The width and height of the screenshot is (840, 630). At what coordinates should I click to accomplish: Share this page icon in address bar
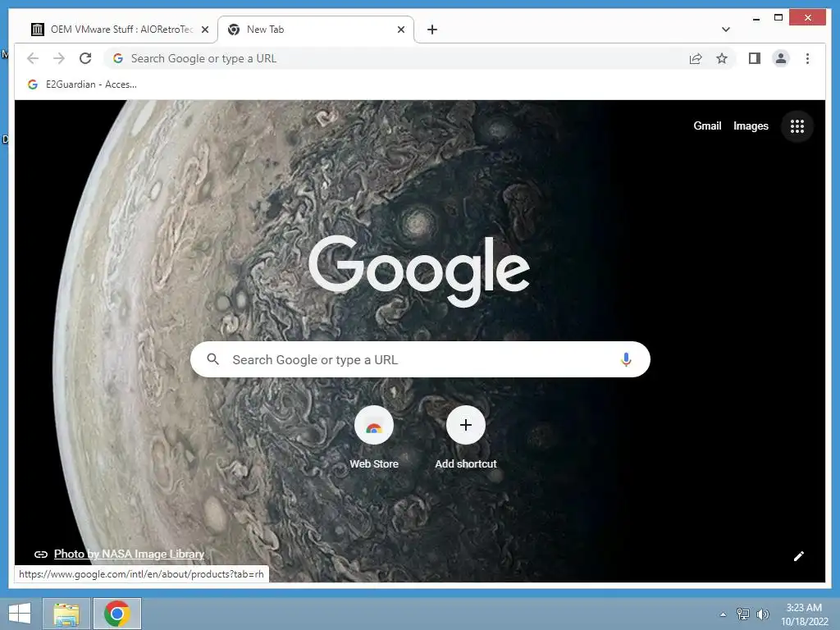(696, 58)
